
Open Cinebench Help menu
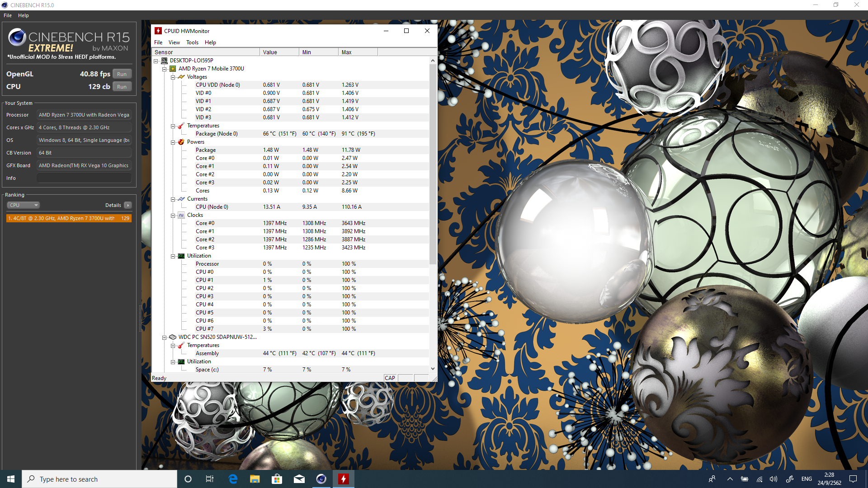pos(24,15)
